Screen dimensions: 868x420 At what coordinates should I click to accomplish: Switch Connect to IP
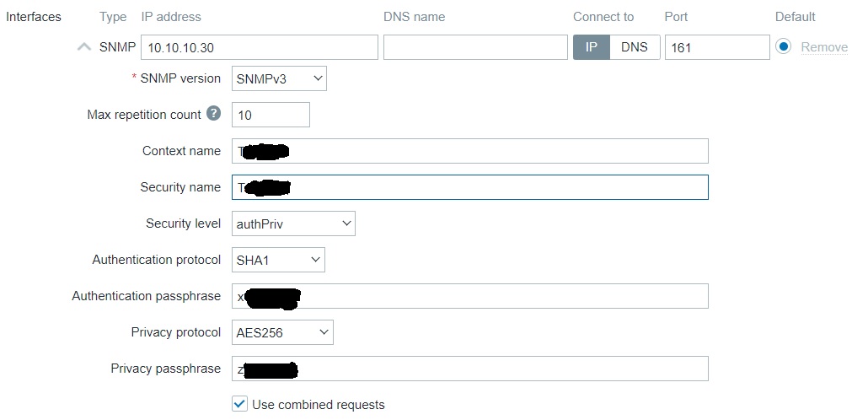pyautogui.click(x=591, y=47)
